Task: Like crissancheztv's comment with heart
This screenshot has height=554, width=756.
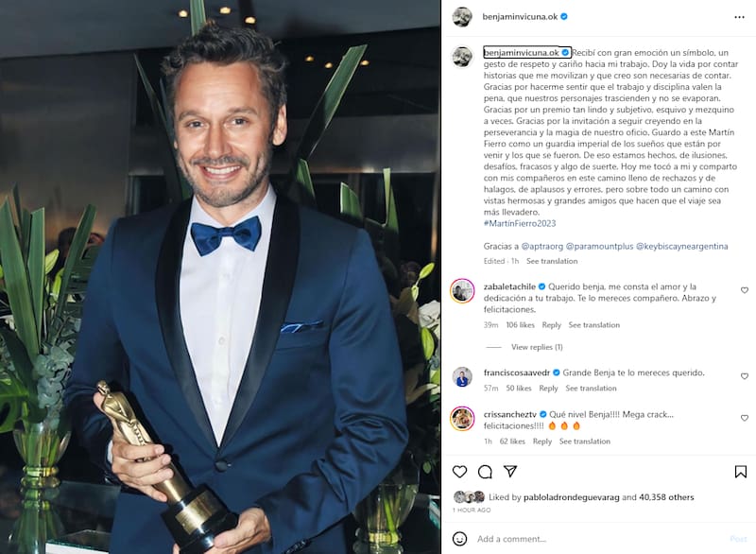Action: coord(745,418)
